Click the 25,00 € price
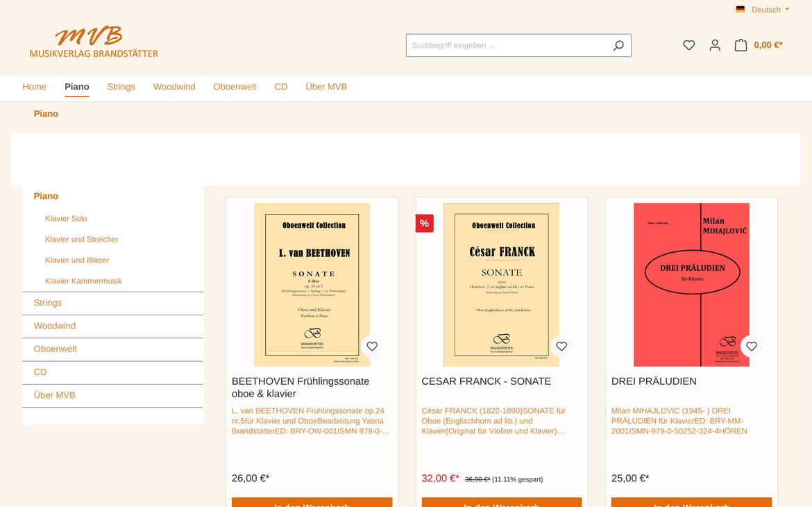The height and width of the screenshot is (507, 812). pyautogui.click(x=630, y=478)
